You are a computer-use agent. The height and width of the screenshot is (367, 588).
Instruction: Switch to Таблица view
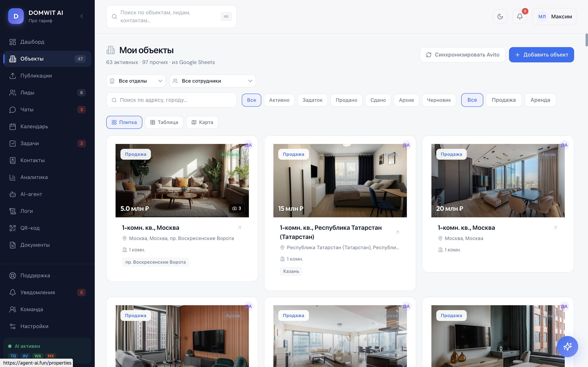pos(164,122)
